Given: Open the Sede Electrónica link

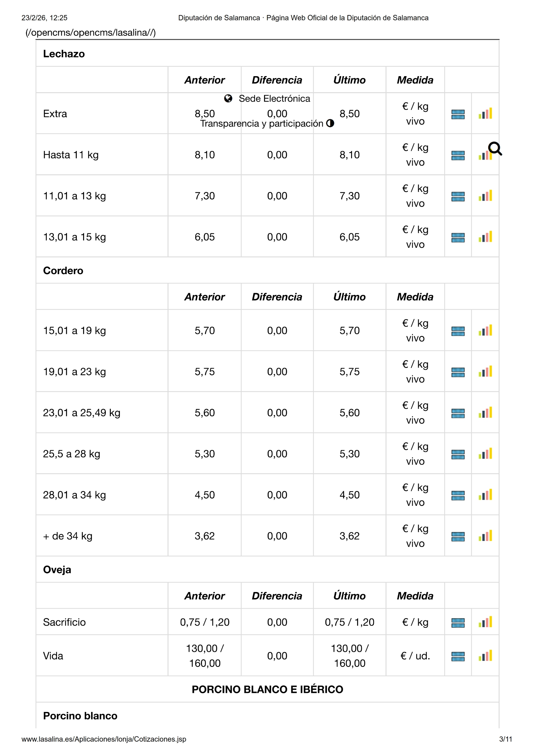Looking at the screenshot, I should coord(274,99).
